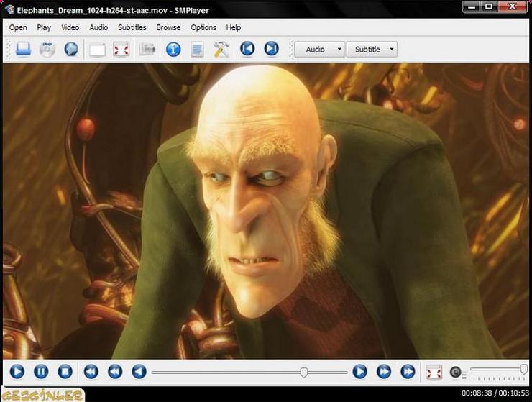Click the video display area

[266, 211]
